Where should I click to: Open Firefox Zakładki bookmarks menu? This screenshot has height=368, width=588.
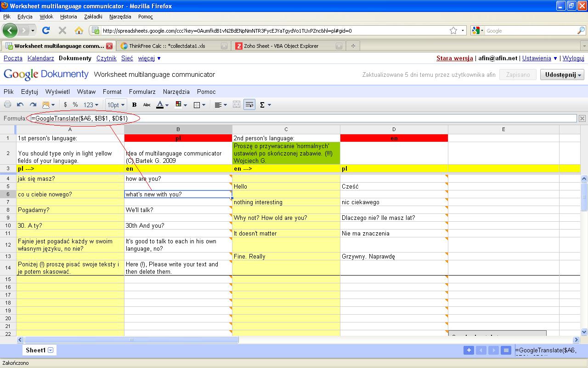(93, 17)
